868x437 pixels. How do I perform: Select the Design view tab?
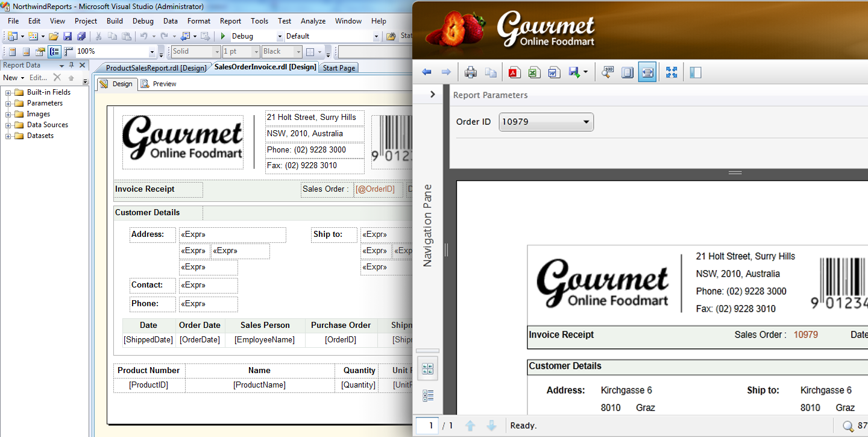tap(116, 84)
